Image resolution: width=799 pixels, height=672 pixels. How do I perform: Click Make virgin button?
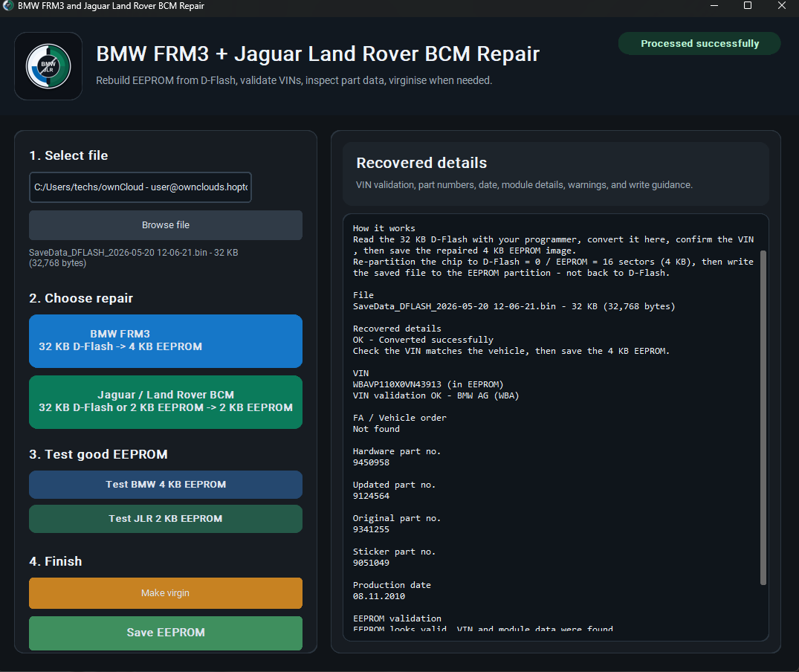pos(166,593)
